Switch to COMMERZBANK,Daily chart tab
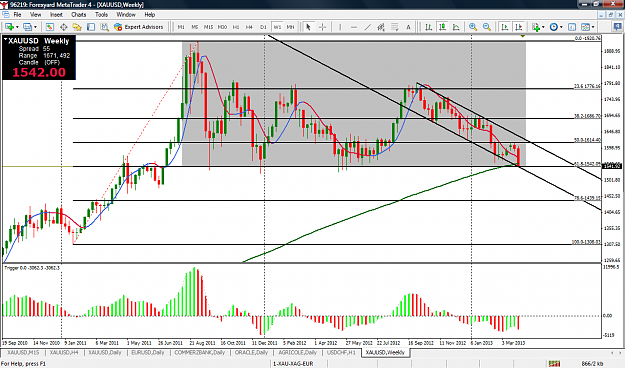This screenshot has width=625, height=368. point(200,353)
